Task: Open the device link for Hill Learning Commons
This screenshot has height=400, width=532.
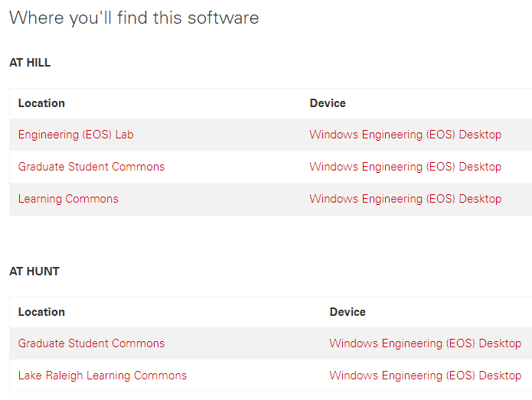Action: click(x=406, y=199)
